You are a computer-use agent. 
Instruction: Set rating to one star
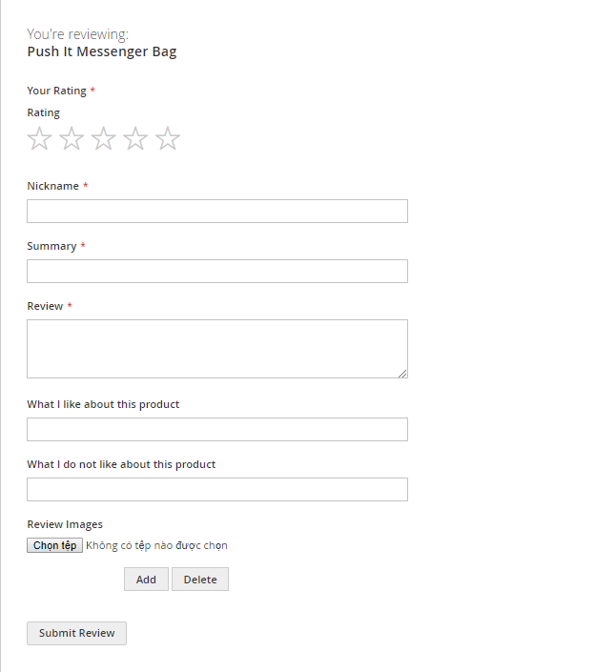pyautogui.click(x=39, y=139)
